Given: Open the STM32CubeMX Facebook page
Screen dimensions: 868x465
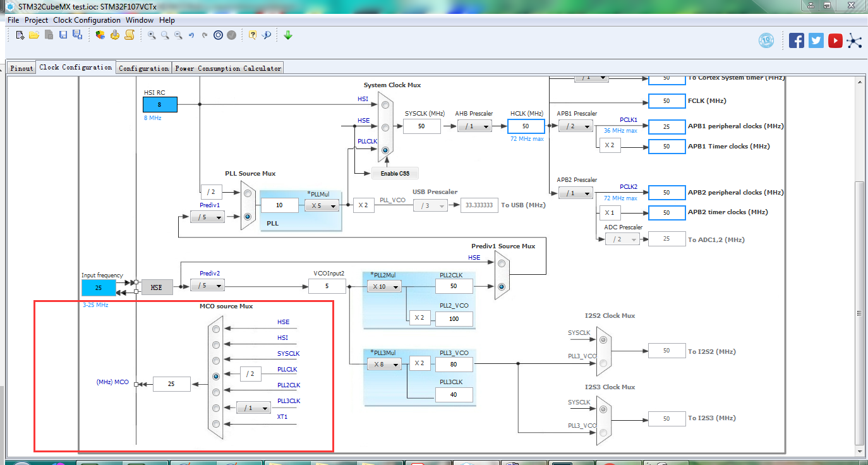Looking at the screenshot, I should click(797, 40).
